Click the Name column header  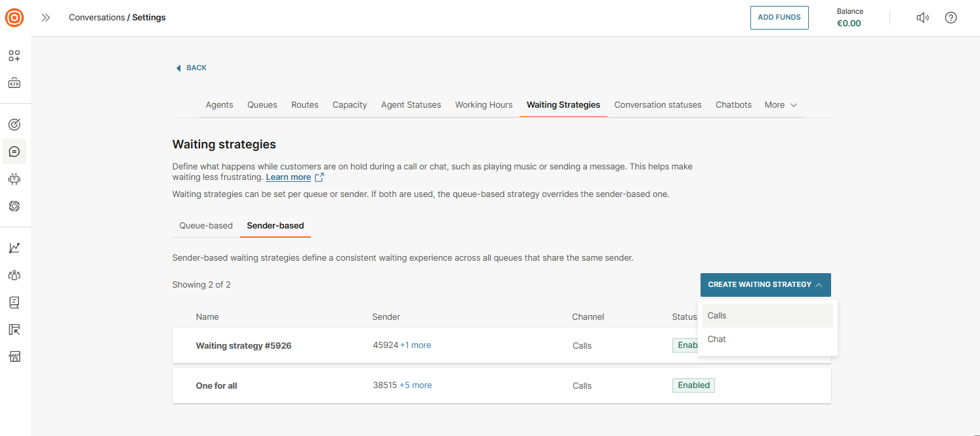point(207,317)
